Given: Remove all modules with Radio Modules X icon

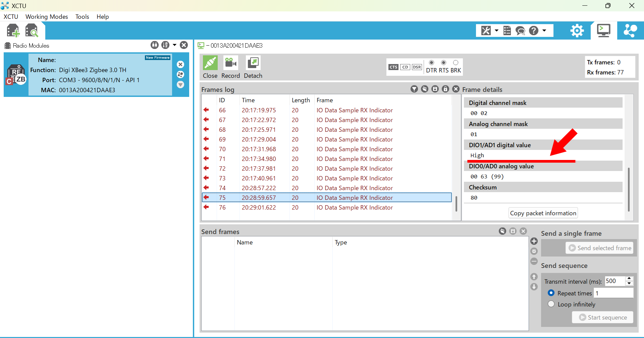Looking at the screenshot, I should [x=184, y=45].
